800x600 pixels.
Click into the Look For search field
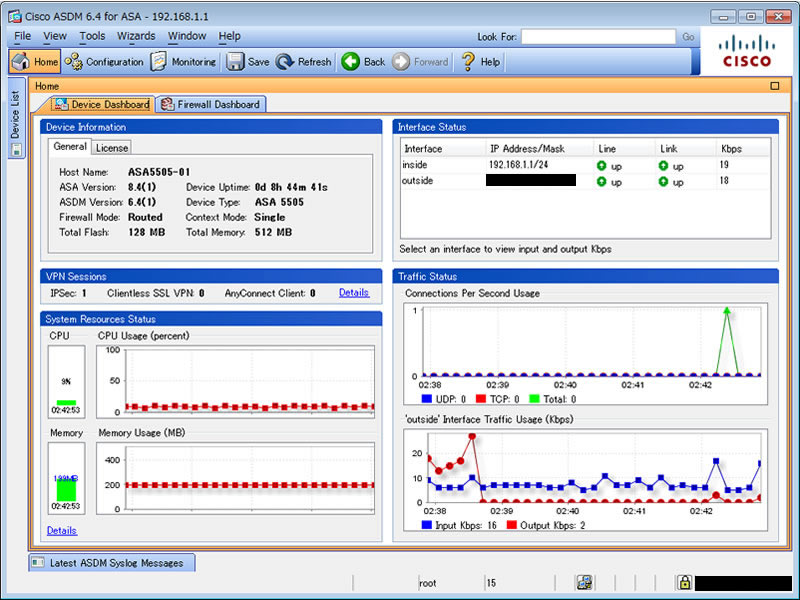597,37
